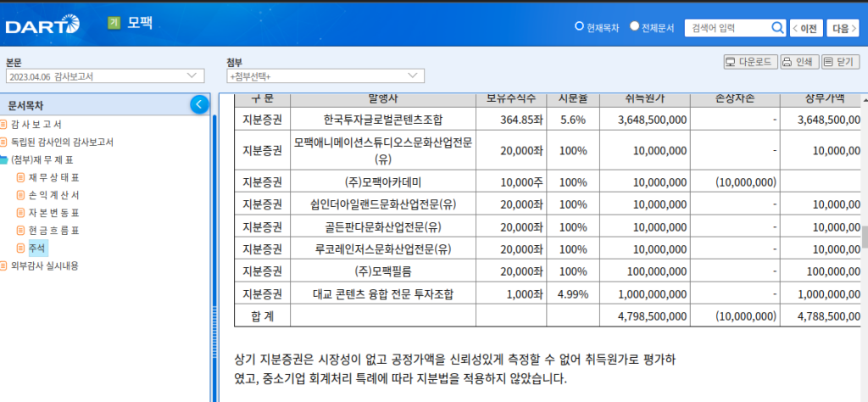Click the green 기 badge icon

pyautogui.click(x=114, y=23)
